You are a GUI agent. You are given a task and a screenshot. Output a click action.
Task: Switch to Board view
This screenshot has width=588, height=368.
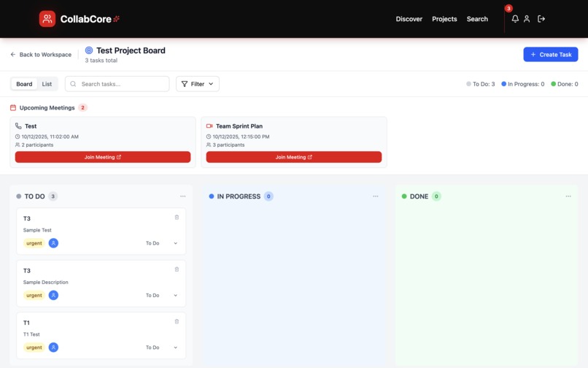(24, 84)
